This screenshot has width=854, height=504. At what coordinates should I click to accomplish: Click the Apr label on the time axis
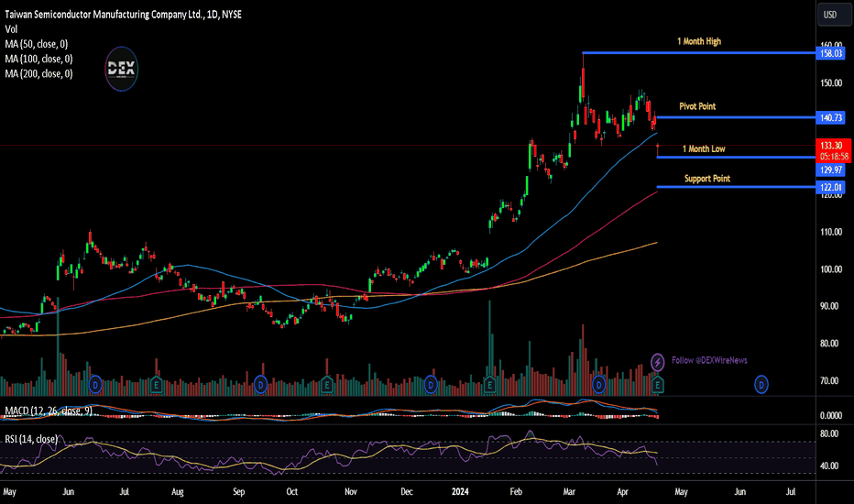(x=622, y=492)
